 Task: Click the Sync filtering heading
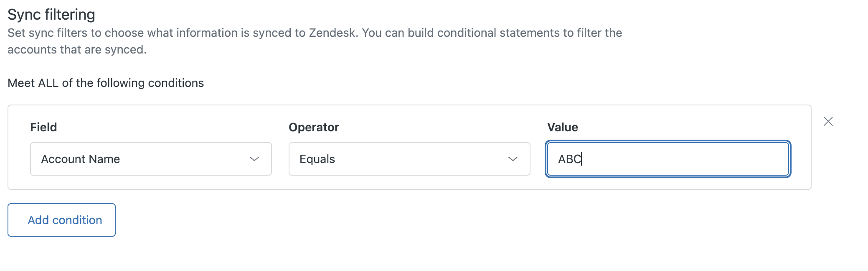point(51,15)
